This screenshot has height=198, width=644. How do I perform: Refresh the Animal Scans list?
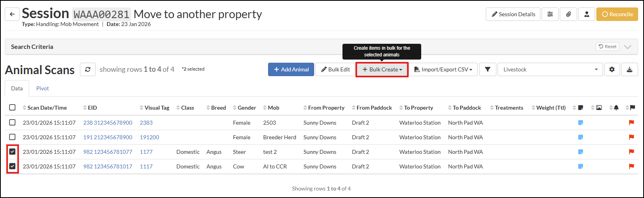[x=88, y=69]
